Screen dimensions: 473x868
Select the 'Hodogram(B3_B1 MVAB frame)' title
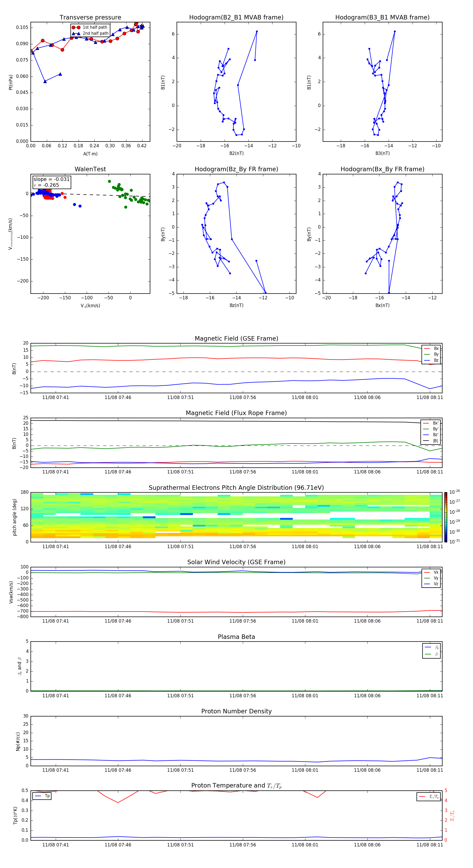382,18
